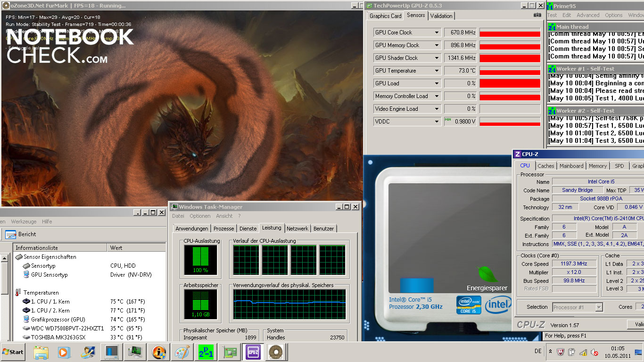Open the Hilfe menu
The image size is (644, 362).
click(x=47, y=222)
